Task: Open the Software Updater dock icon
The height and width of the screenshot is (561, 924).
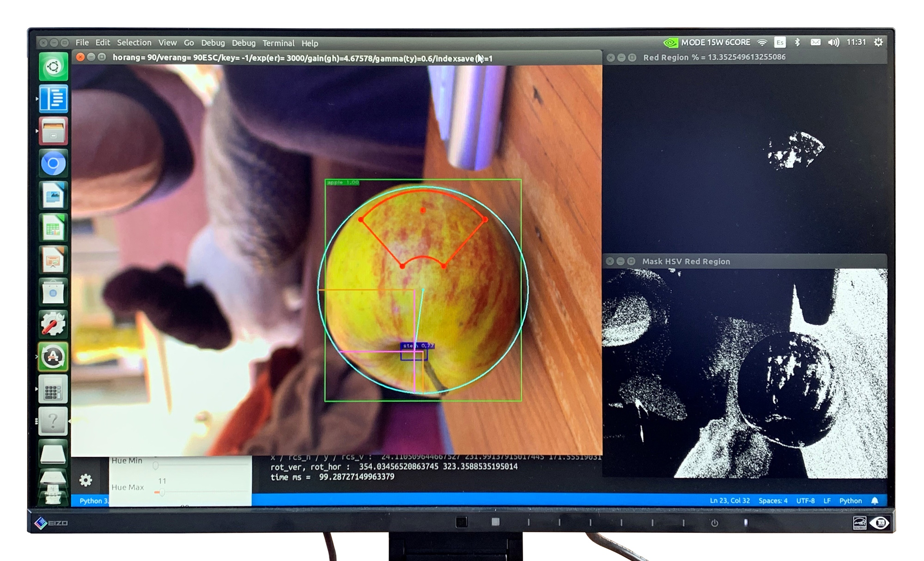Action: [53, 357]
